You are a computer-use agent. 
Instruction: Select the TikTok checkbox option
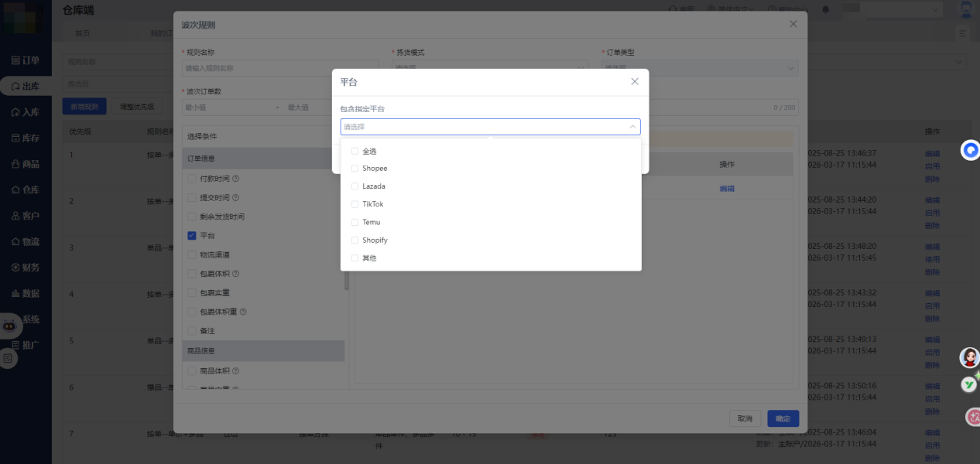(355, 204)
